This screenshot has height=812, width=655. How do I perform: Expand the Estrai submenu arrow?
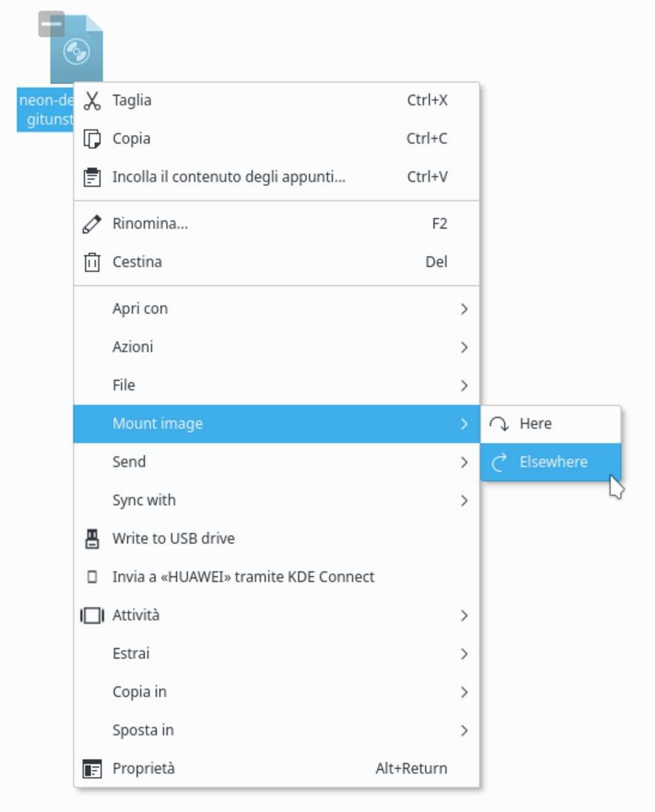(464, 654)
